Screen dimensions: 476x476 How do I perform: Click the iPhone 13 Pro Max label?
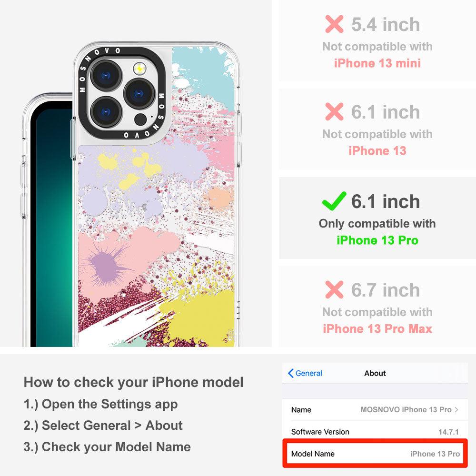[377, 329]
